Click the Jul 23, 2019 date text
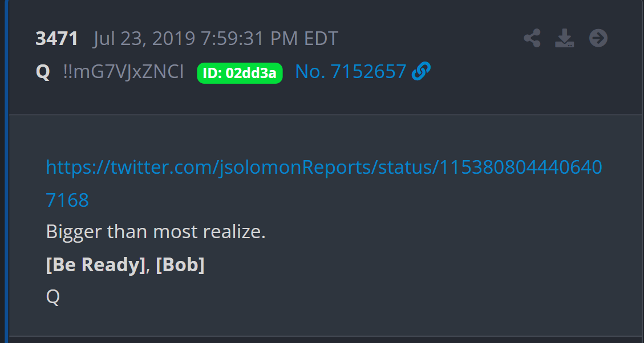The image size is (644, 343). pyautogui.click(x=144, y=39)
